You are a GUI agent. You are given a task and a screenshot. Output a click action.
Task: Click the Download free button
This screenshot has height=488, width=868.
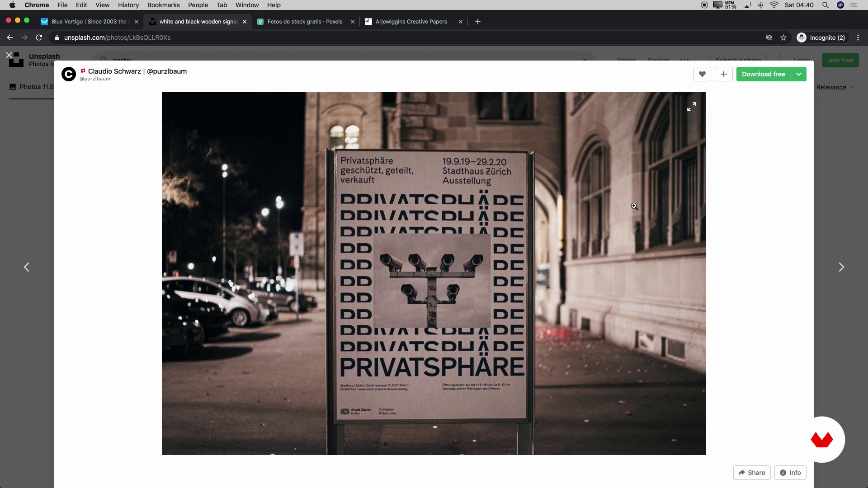click(763, 74)
